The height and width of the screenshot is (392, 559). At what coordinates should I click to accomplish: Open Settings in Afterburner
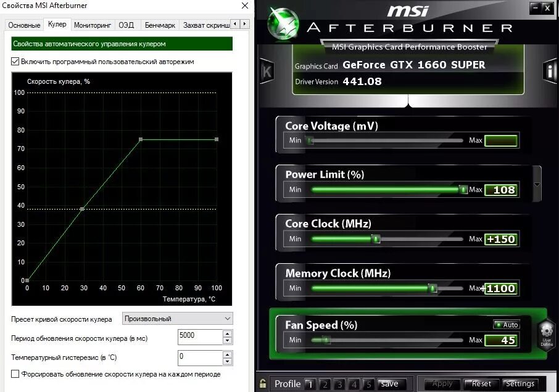(520, 384)
